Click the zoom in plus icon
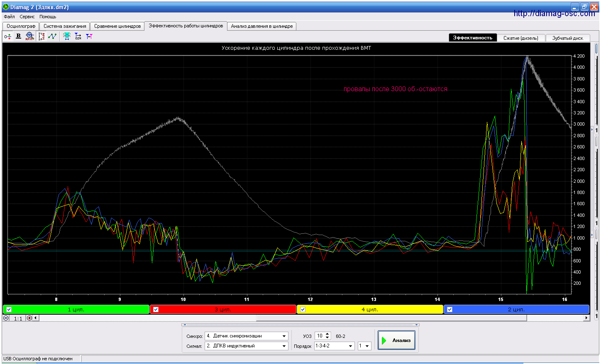Screen dimensions: 601x364 (x=29, y=318)
